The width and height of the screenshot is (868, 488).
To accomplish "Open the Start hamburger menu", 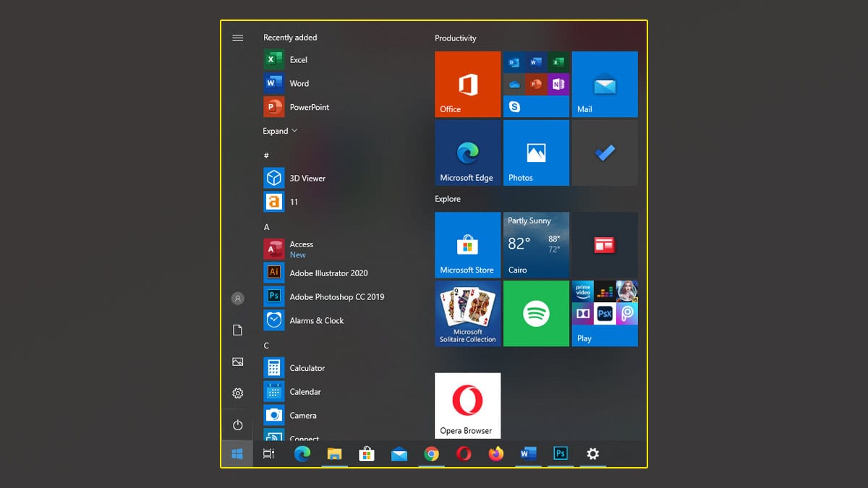I will coord(238,38).
